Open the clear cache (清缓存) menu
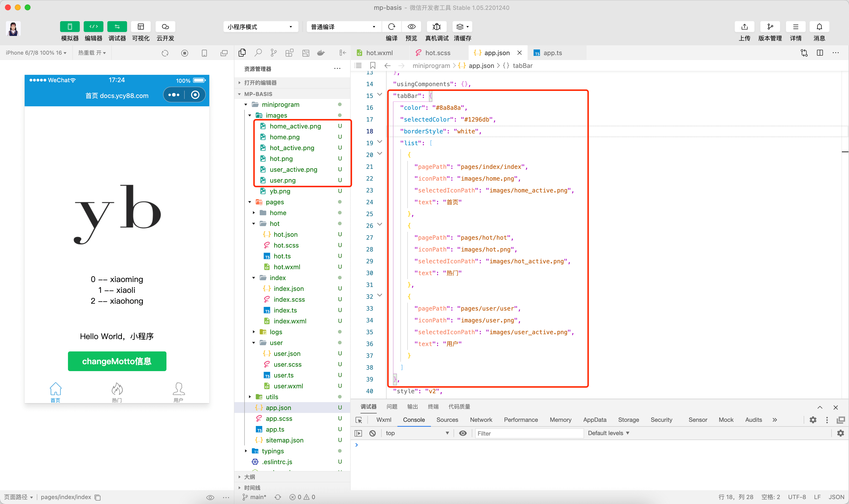The height and width of the screenshot is (504, 849). tap(462, 27)
